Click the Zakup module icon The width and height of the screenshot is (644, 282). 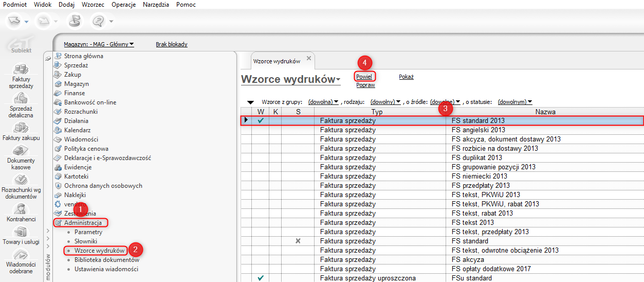[58, 75]
